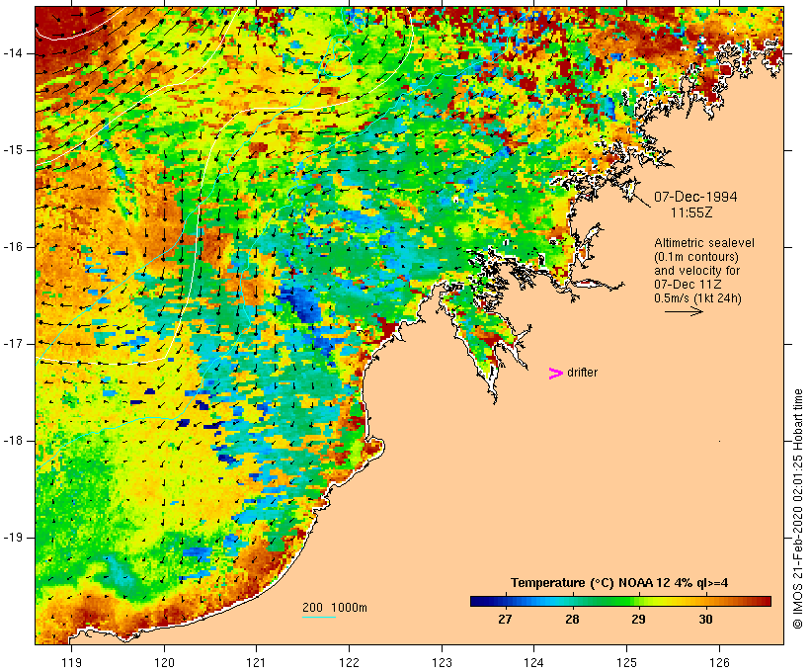This screenshot has width=810, height=672.
Task: Click the 30 value on the temperature scale
Action: (705, 619)
